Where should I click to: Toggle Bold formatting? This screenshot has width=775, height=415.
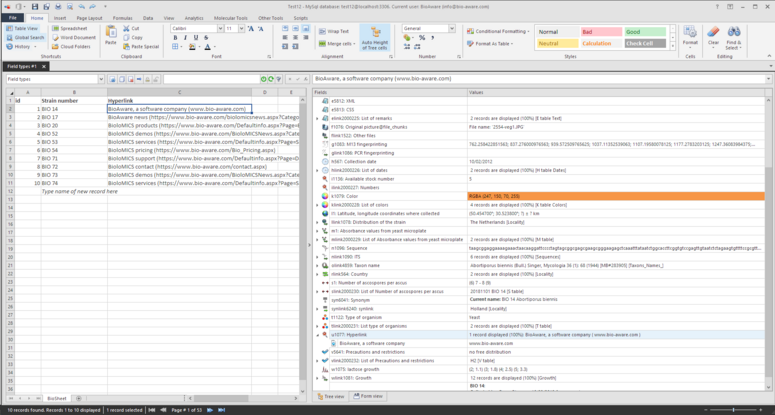tap(175, 38)
